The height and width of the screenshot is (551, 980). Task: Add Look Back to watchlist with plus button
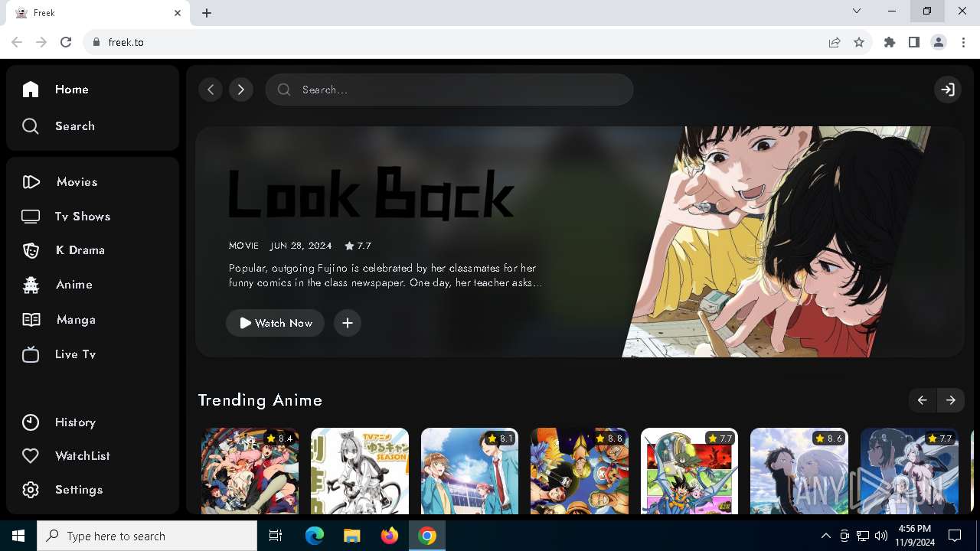coord(348,323)
